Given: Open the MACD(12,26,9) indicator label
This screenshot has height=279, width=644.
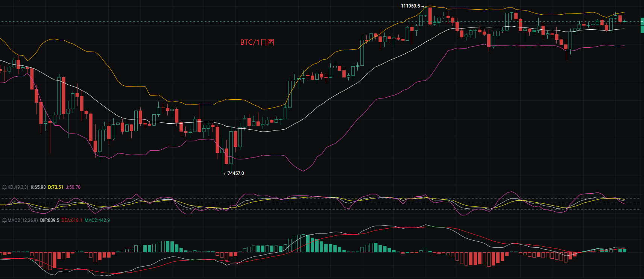Looking at the screenshot, I should click(x=23, y=220).
